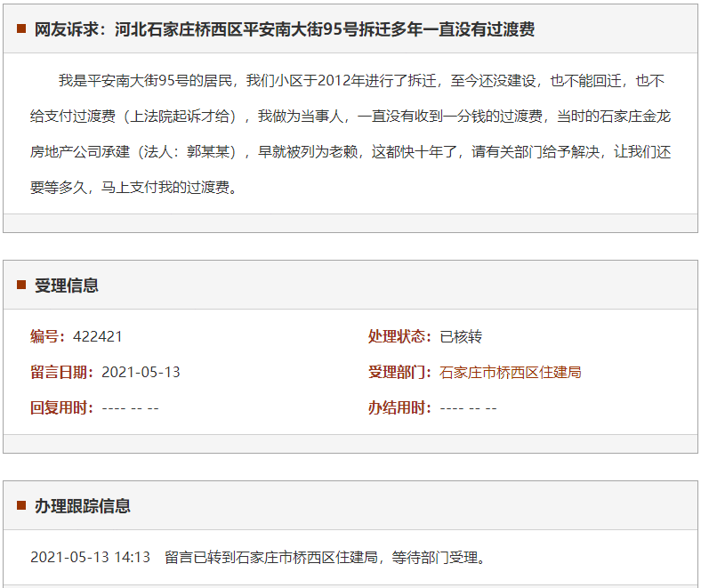Click the complaint title about 平安南大街95号拆迁
This screenshot has width=701, height=588.
click(285, 29)
